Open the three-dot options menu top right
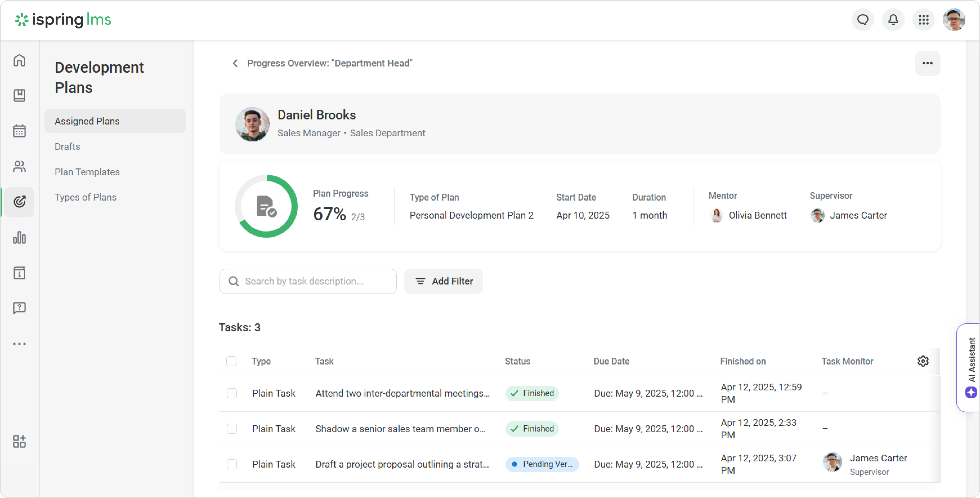Viewport: 980px width, 498px height. pos(927,63)
